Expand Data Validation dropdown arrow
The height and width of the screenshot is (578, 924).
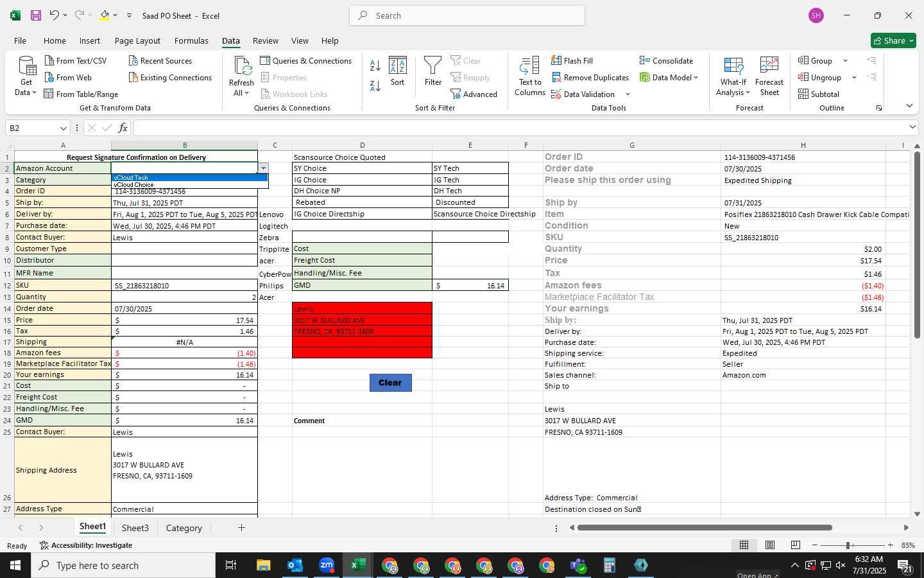point(628,94)
